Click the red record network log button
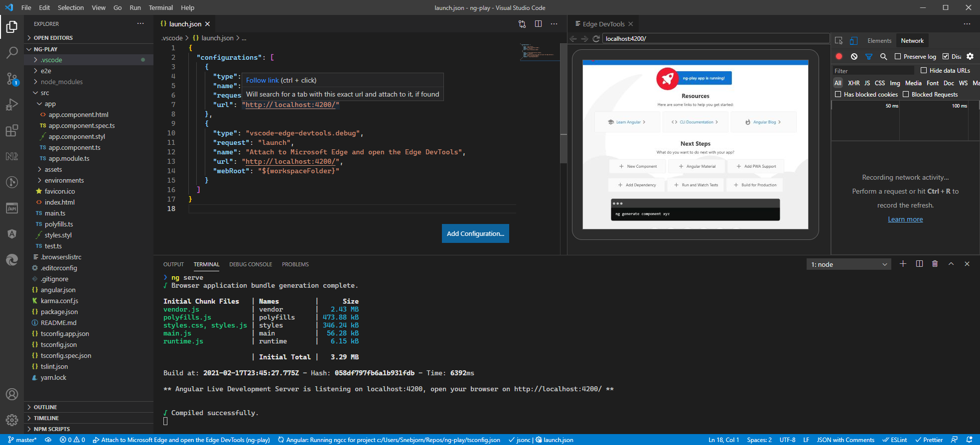The image size is (980, 445). click(x=839, y=57)
